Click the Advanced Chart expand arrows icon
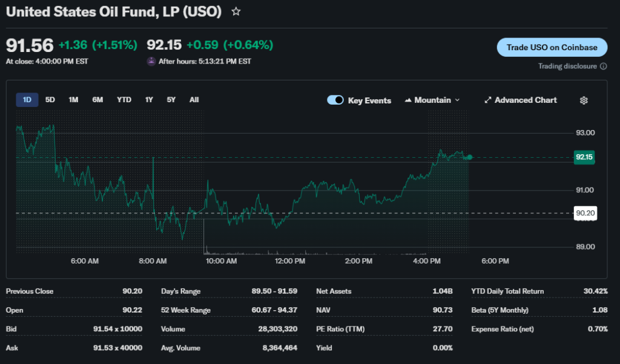Viewport: 620px width, 364px height. [488, 100]
